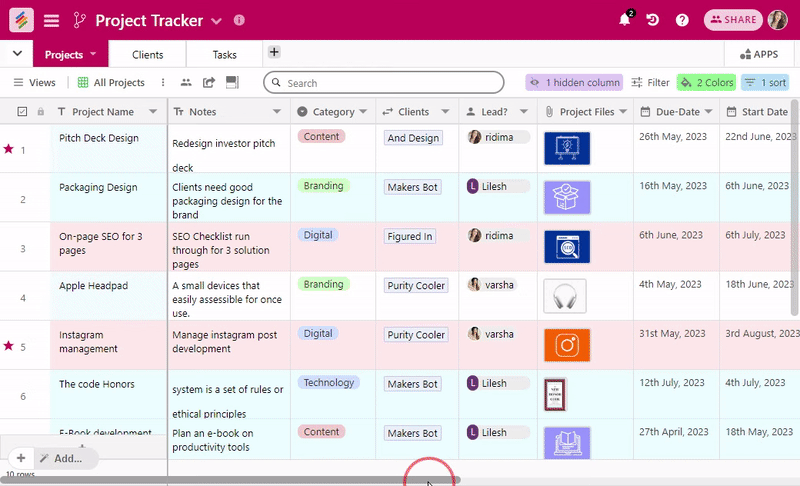Select the 26th May, 2023 due date

pos(672,137)
